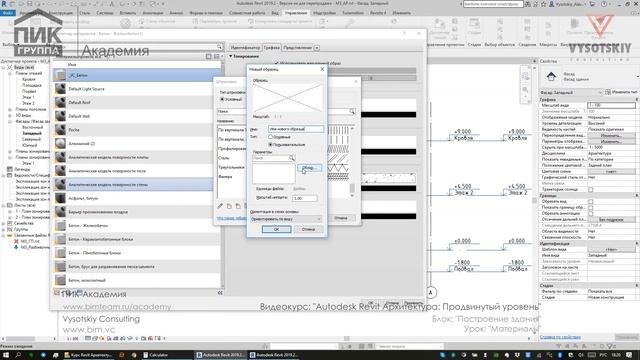Open the Файл ribbon tab
The height and width of the screenshot is (360, 640).
click(7, 13)
